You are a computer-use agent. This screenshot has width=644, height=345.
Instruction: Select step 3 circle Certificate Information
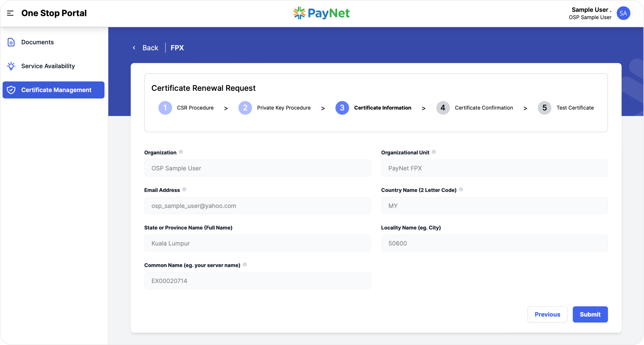coord(342,108)
